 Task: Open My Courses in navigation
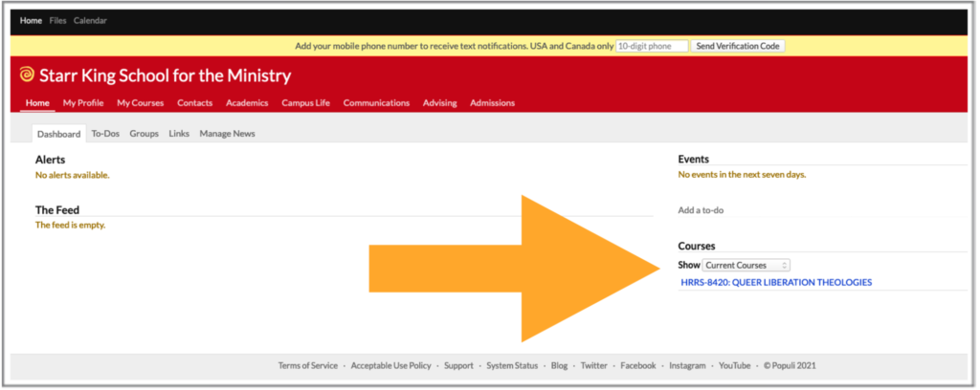point(140,103)
